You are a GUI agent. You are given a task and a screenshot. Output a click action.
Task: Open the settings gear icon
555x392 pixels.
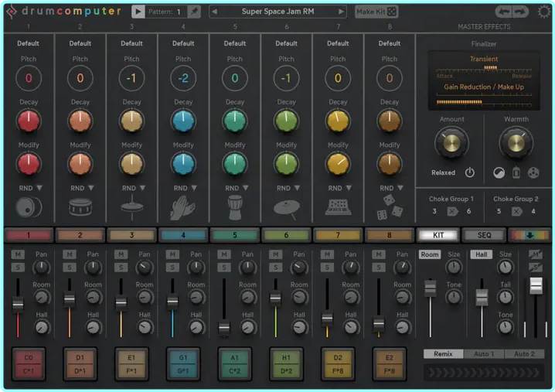coord(544,12)
